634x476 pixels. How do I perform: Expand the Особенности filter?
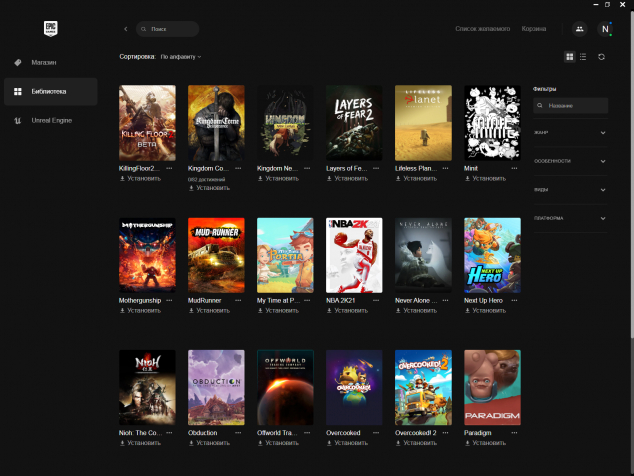[570, 161]
